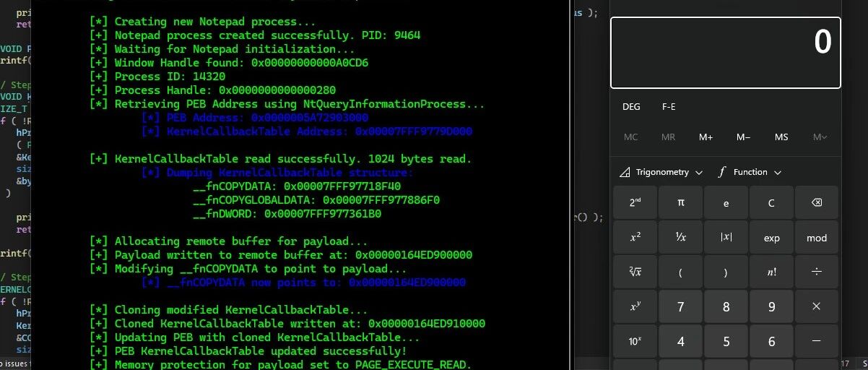Viewport: 868px width, 370px height.
Task: Click 'Window Handle found' console line
Action: click(229, 63)
